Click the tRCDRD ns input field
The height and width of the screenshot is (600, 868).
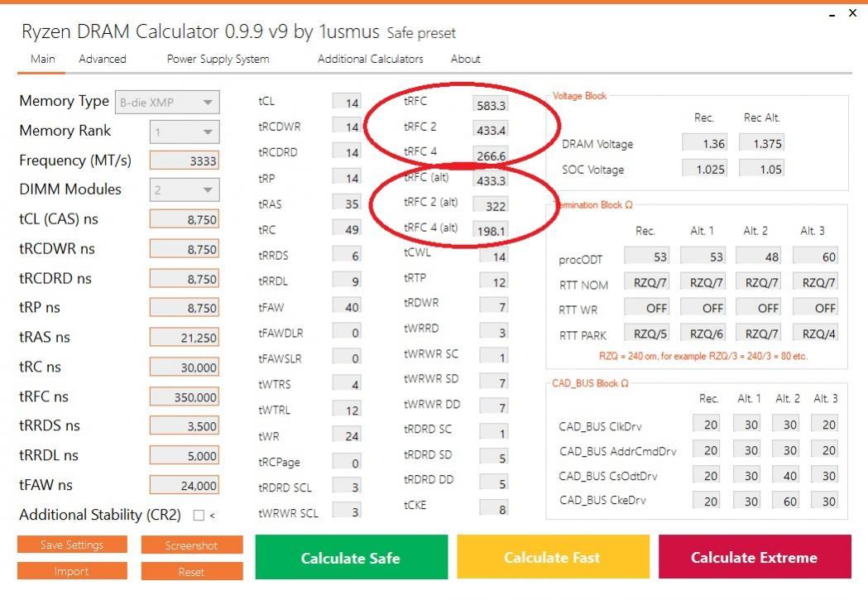coord(185,278)
